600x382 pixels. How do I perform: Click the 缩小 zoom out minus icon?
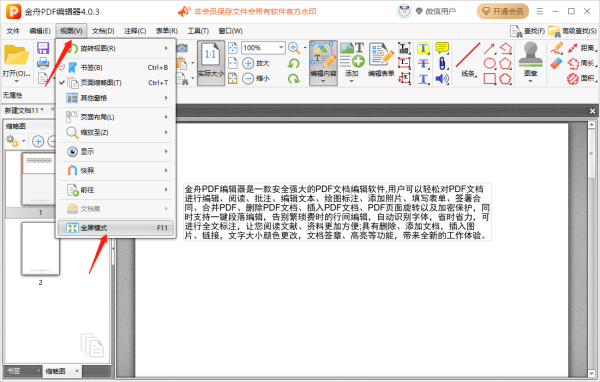[248, 78]
